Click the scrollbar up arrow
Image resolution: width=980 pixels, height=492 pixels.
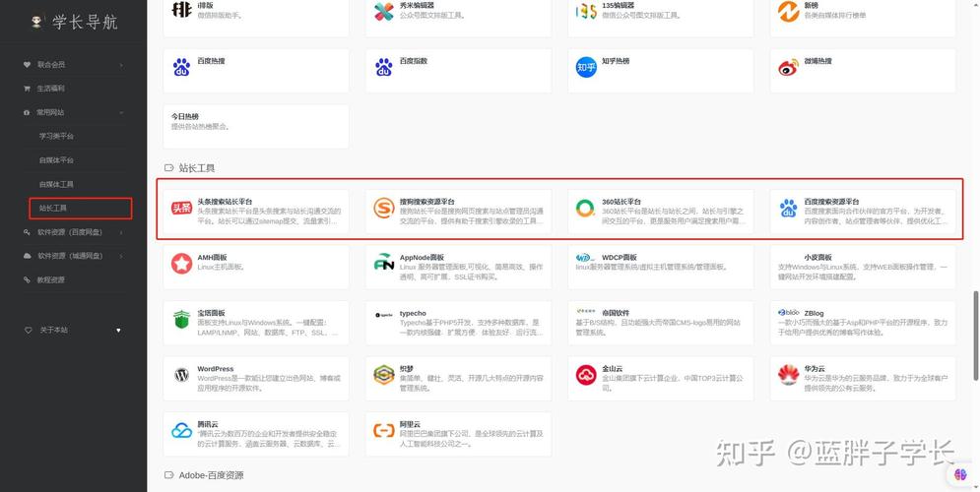976,4
